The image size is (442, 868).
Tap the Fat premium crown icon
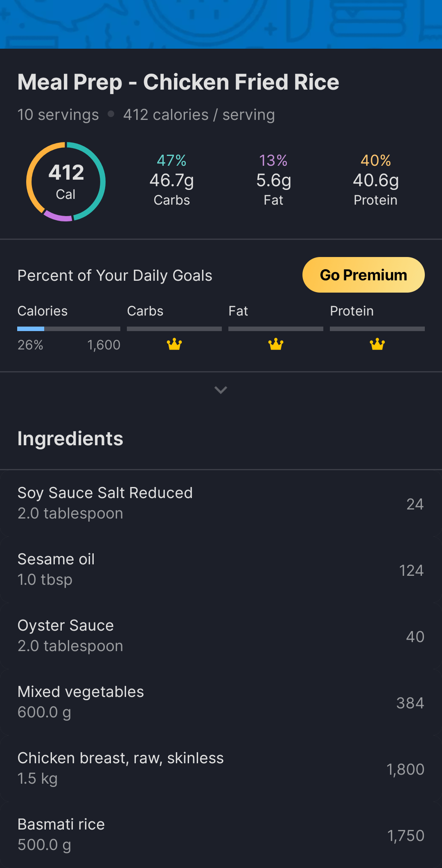[275, 344]
